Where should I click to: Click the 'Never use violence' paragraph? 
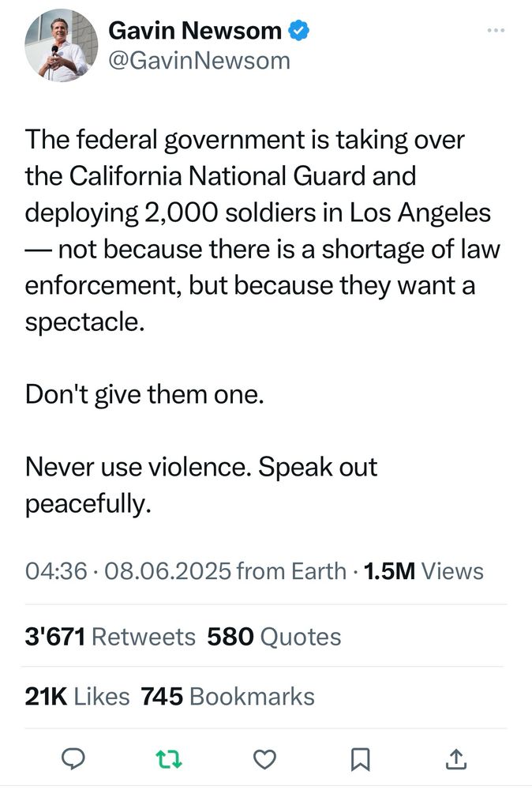click(200, 485)
